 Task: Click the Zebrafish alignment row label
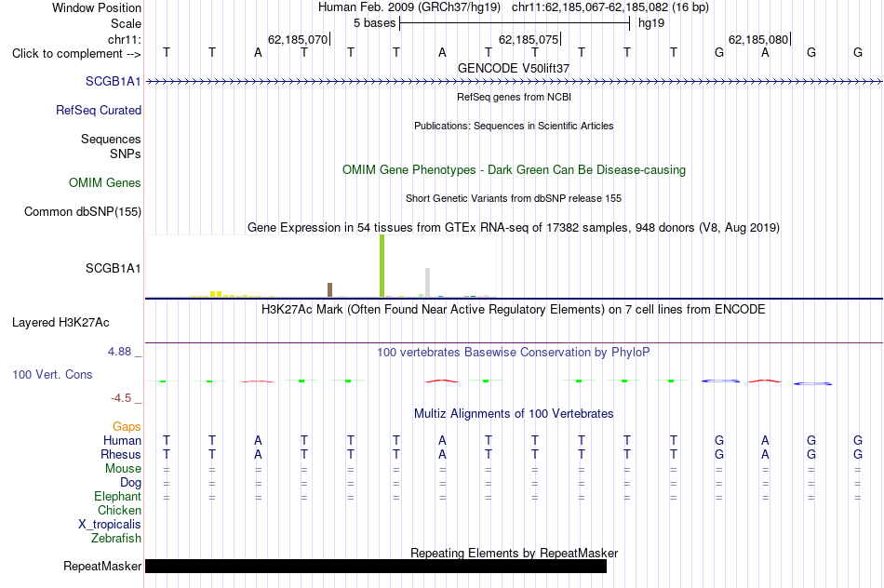[116, 539]
